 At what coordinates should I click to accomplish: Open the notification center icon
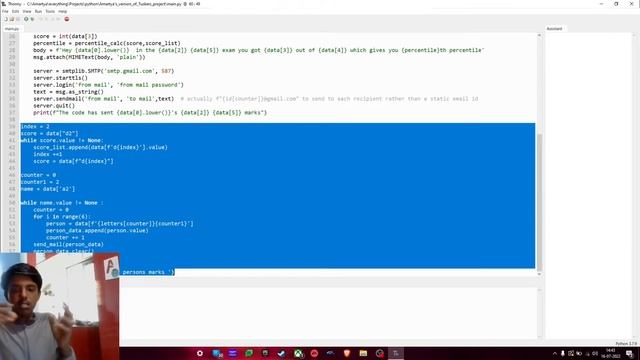629,353
